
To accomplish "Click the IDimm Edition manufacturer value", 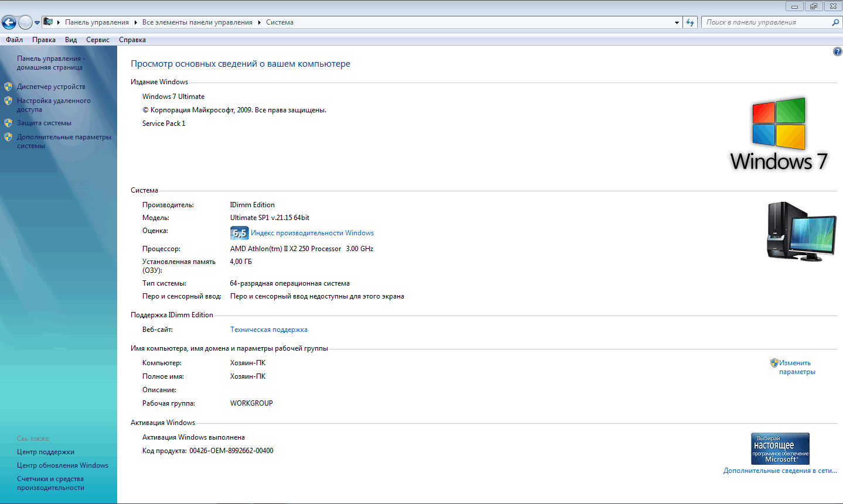I will [252, 205].
